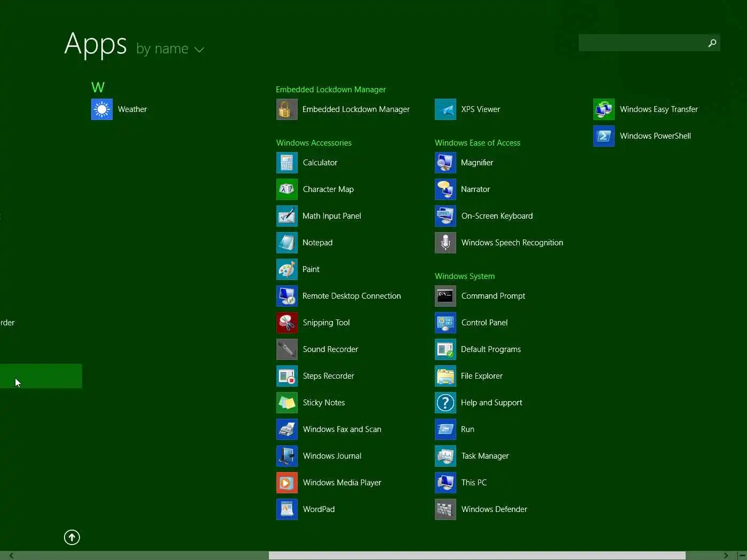
Task: Open Windows Easy Transfer icon
Action: pyautogui.click(x=604, y=109)
